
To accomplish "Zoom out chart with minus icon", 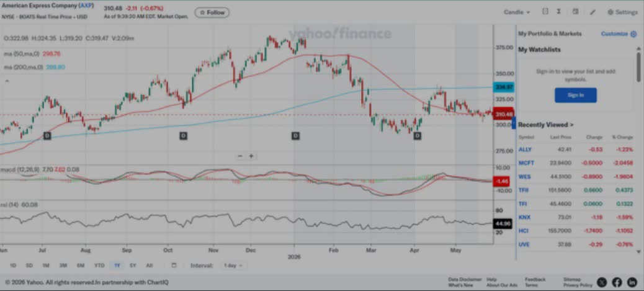I will pyautogui.click(x=240, y=156).
